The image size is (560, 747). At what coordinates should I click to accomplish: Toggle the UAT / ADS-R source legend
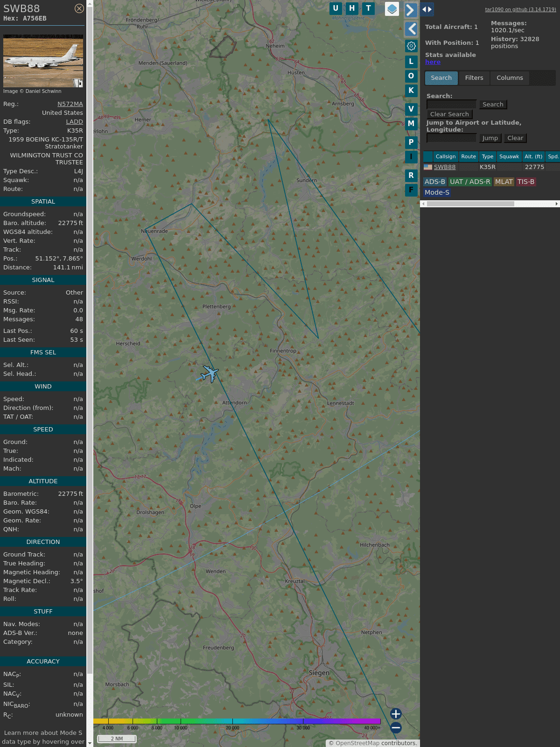(x=470, y=182)
